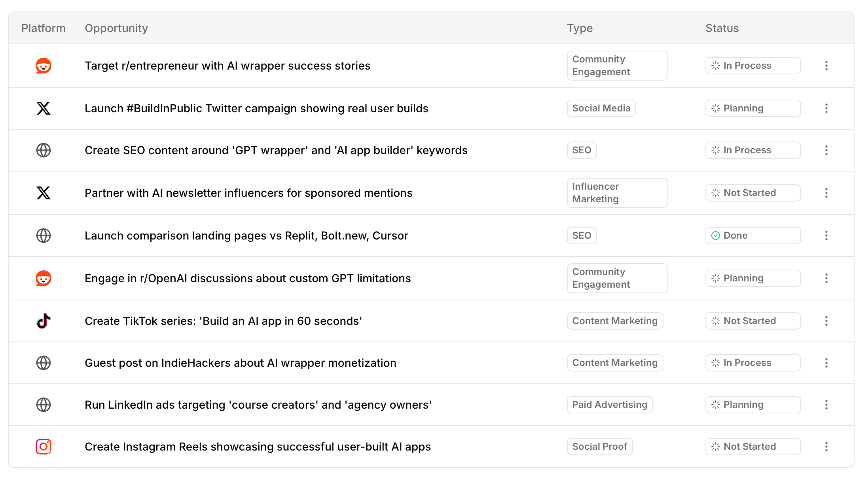Screen dimensions: 868x479
Task: Click the Instagram icon
Action: coord(44,447)
